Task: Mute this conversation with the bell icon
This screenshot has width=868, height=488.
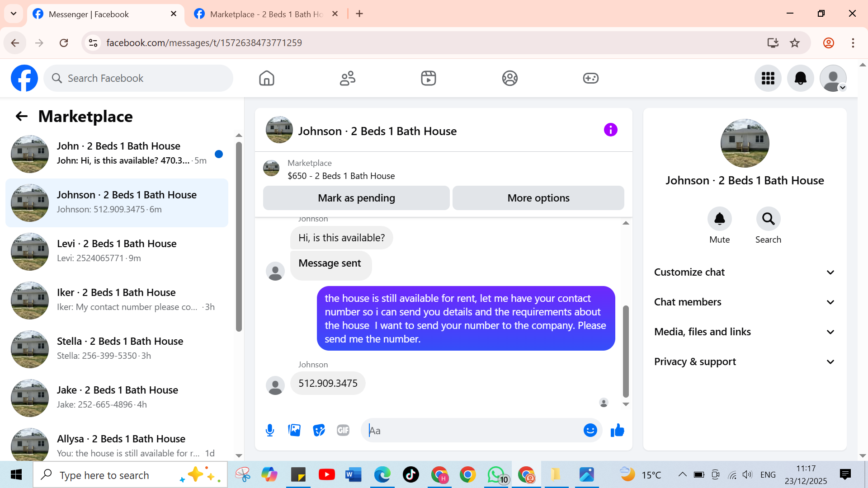Action: pyautogui.click(x=719, y=219)
